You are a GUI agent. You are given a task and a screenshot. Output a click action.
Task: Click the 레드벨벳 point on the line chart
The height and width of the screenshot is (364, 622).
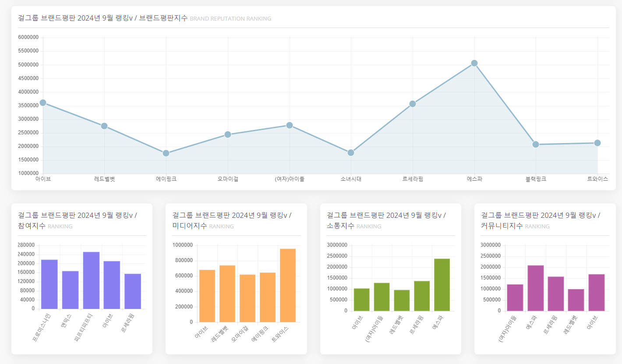104,126
